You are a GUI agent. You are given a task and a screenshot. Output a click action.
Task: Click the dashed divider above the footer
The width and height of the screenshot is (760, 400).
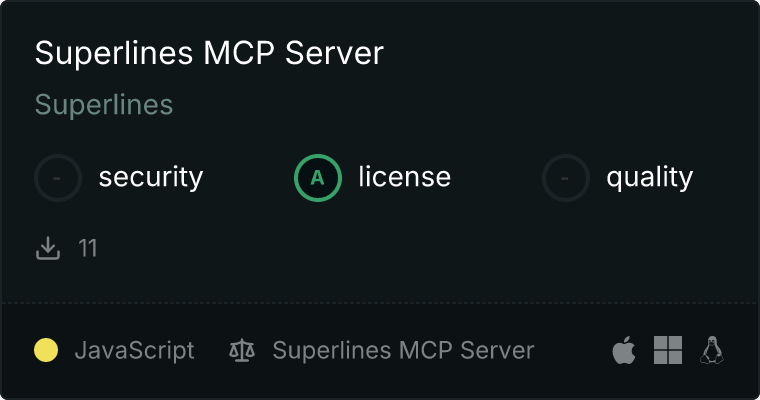tap(380, 304)
